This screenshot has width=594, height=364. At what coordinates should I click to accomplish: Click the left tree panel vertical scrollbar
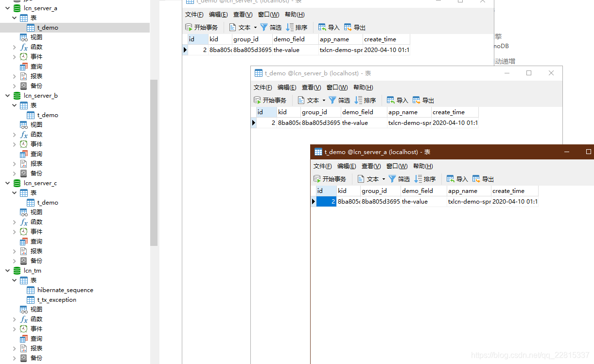(x=154, y=163)
